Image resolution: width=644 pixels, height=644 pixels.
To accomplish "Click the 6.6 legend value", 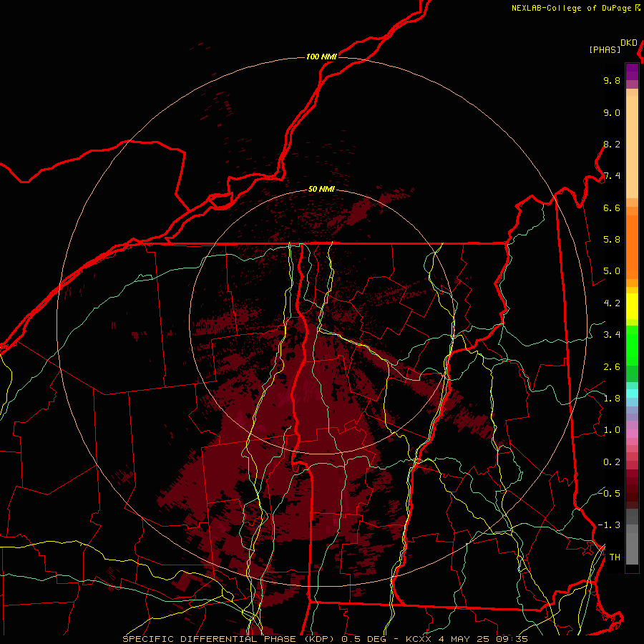I will tap(612, 208).
